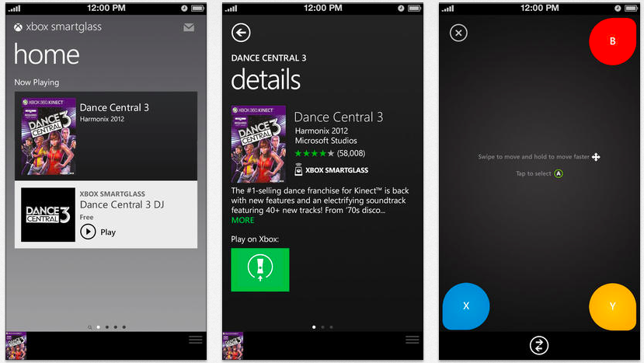Tap the Xbox SmartGlass badge label

pyautogui.click(x=331, y=170)
